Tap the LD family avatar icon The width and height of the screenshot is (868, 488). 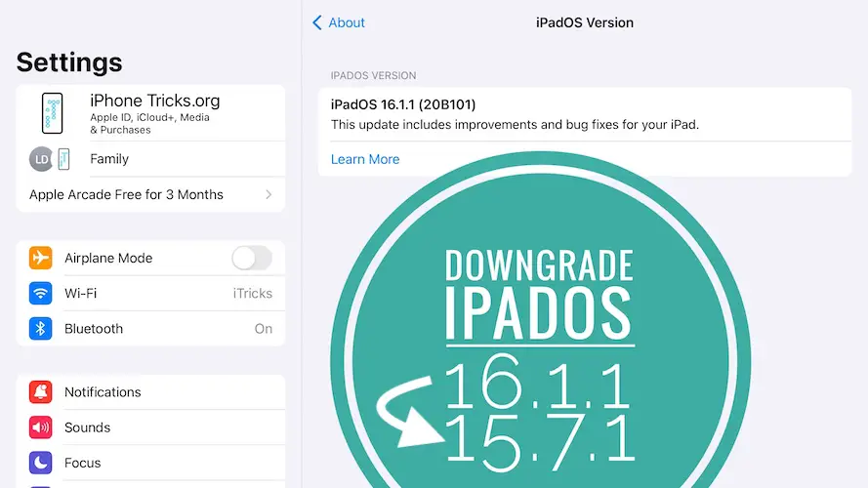point(41,159)
